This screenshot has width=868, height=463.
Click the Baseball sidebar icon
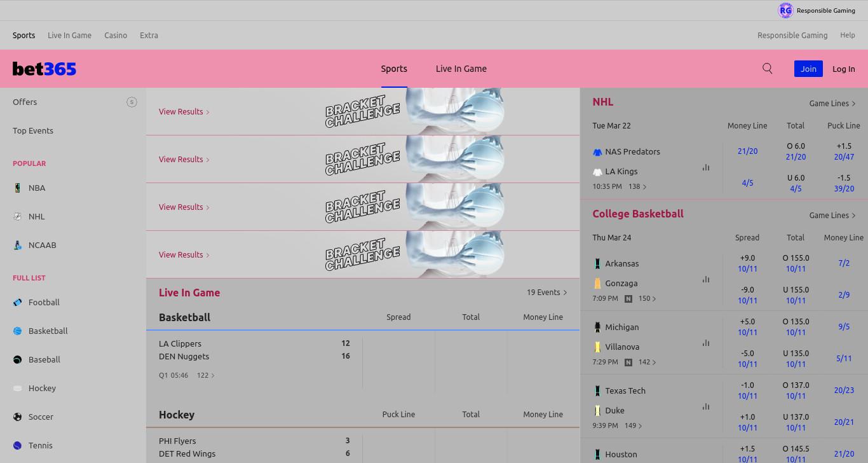click(x=18, y=359)
